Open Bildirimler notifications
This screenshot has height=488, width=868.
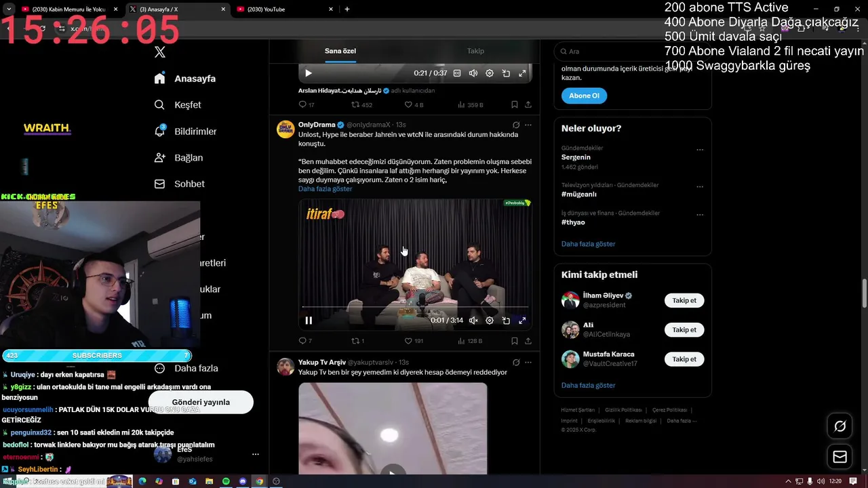185,131
